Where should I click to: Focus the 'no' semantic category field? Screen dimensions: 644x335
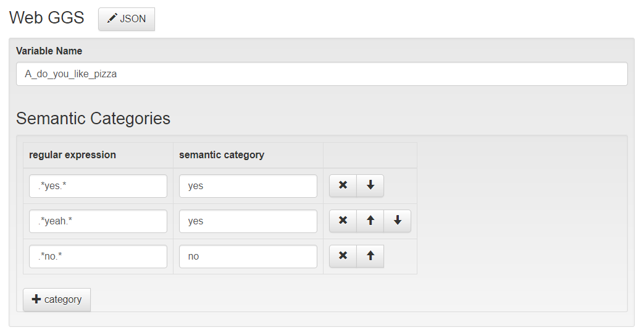point(248,257)
